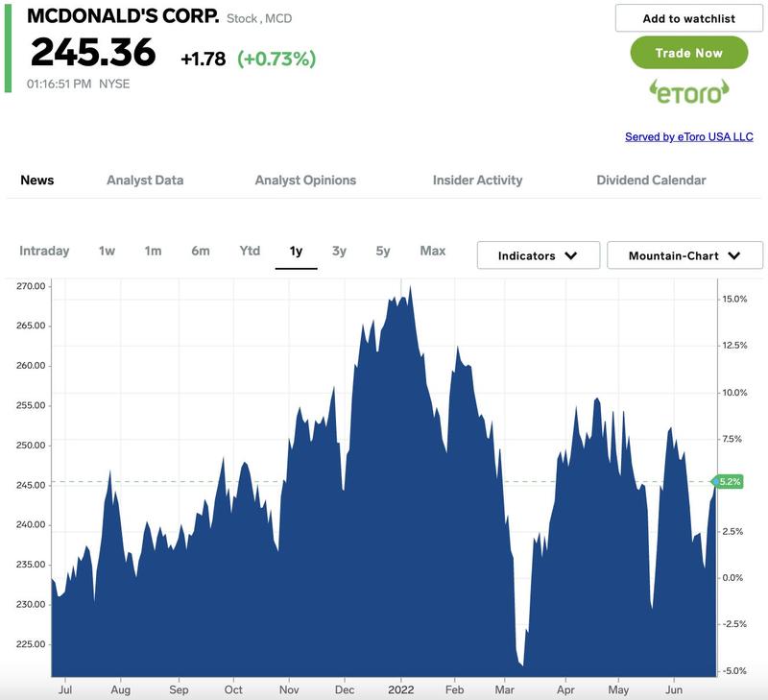This screenshot has height=700, width=768.
Task: Select the Ytd chart range
Action: click(250, 251)
